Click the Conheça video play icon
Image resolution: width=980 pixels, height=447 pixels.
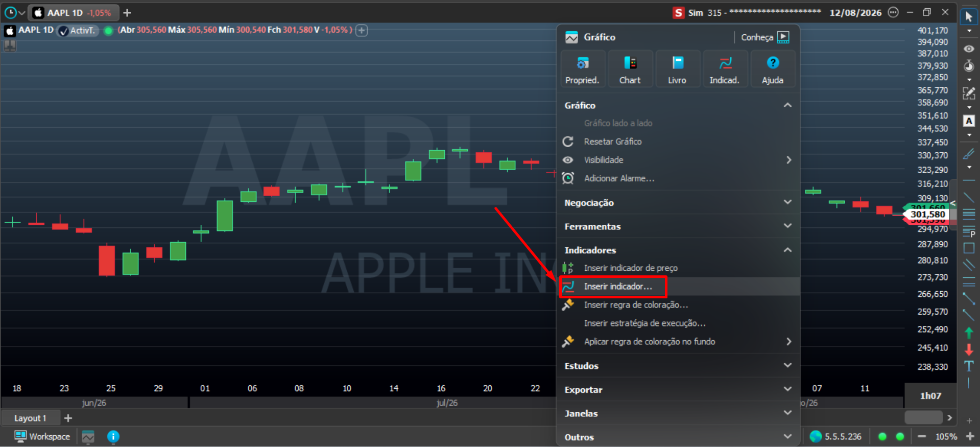pyautogui.click(x=783, y=37)
